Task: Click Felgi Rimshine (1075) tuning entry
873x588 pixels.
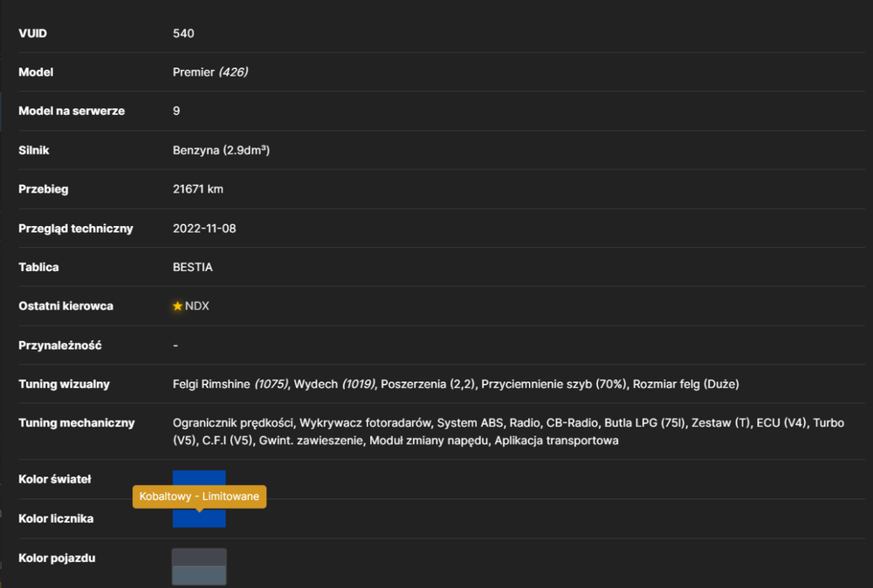Action: (x=230, y=384)
